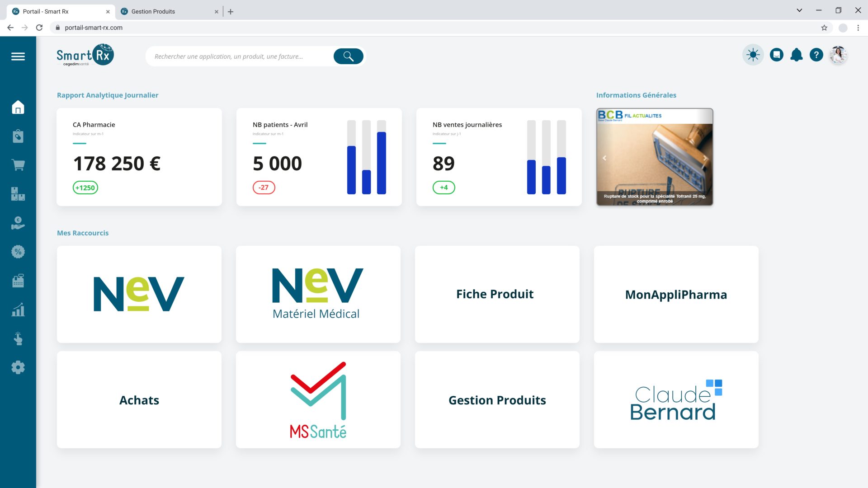
Task: Close the Portail - Smart Rx tab
Action: [x=108, y=12]
